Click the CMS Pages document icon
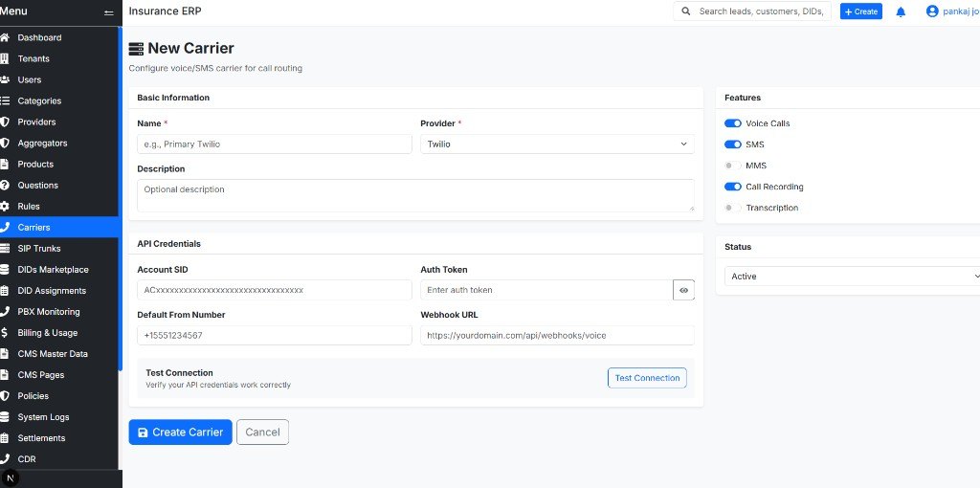Image resolution: width=980 pixels, height=488 pixels. (5, 375)
